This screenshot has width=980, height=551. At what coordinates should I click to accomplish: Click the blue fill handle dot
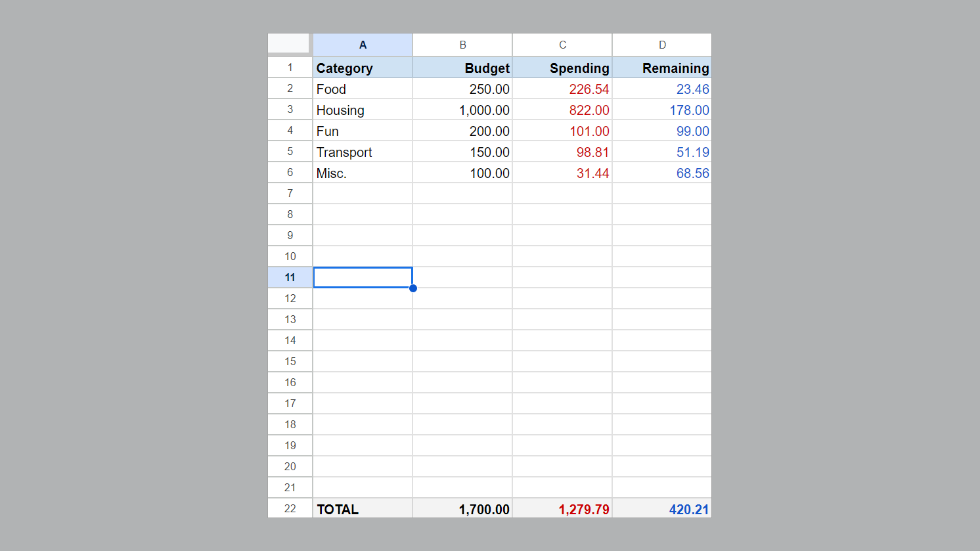413,288
